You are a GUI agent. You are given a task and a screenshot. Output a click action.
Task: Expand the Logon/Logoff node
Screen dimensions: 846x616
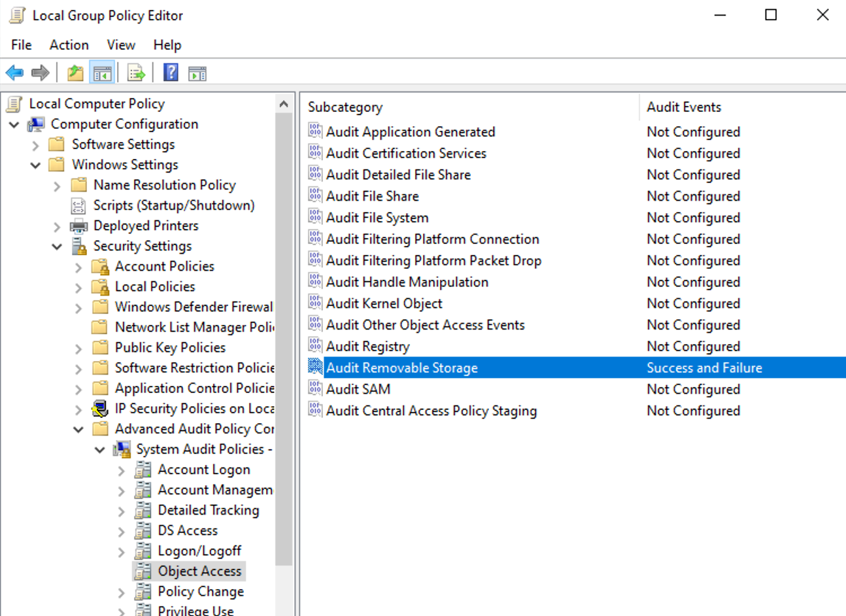(x=122, y=551)
